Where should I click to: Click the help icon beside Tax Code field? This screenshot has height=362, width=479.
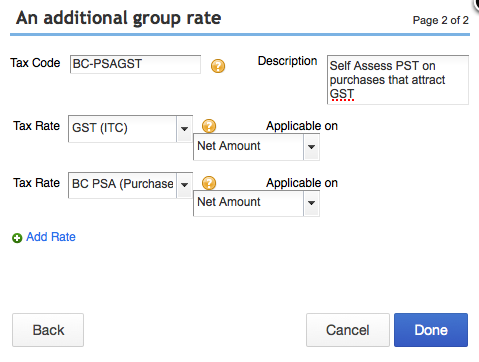pyautogui.click(x=218, y=66)
